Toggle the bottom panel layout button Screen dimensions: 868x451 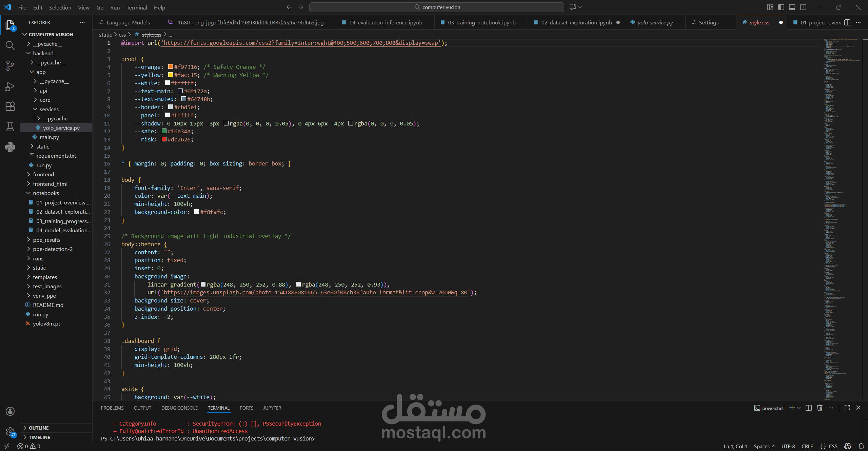792,7
